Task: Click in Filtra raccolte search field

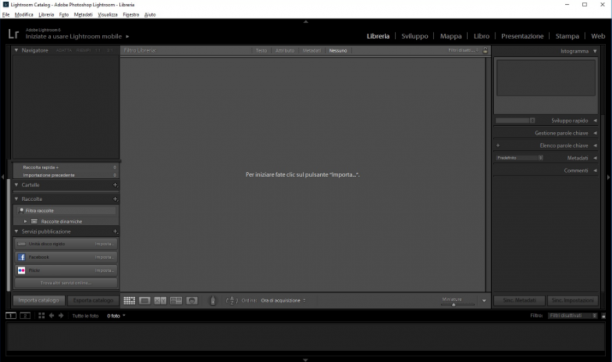Action: pyautogui.click(x=66, y=210)
